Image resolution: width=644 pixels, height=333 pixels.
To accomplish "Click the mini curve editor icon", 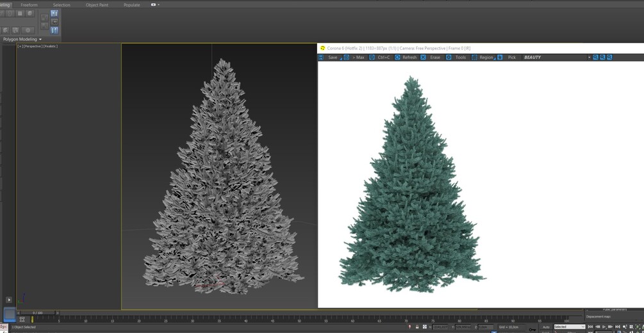I will pos(22,319).
